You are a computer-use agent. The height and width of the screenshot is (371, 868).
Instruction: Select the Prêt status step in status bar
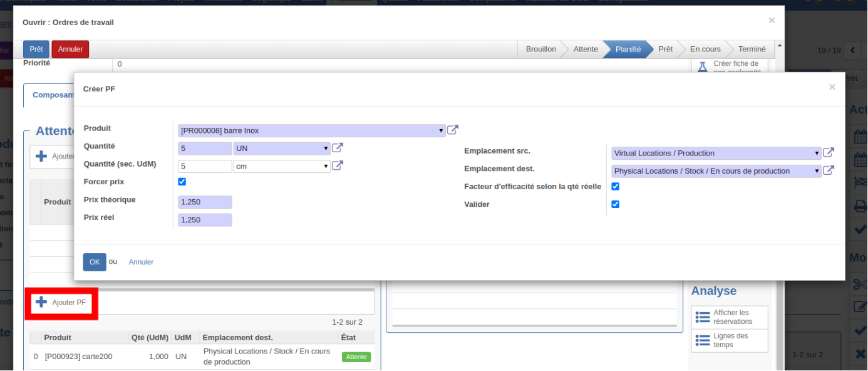(x=665, y=50)
